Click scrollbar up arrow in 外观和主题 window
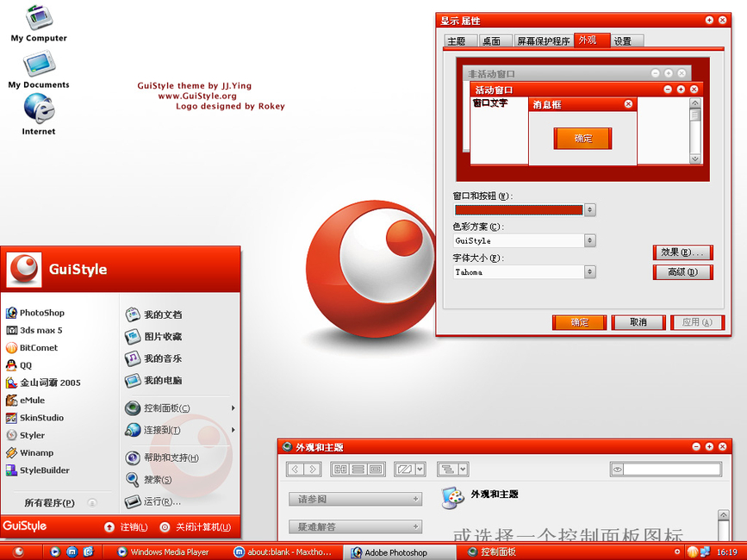 (723, 515)
